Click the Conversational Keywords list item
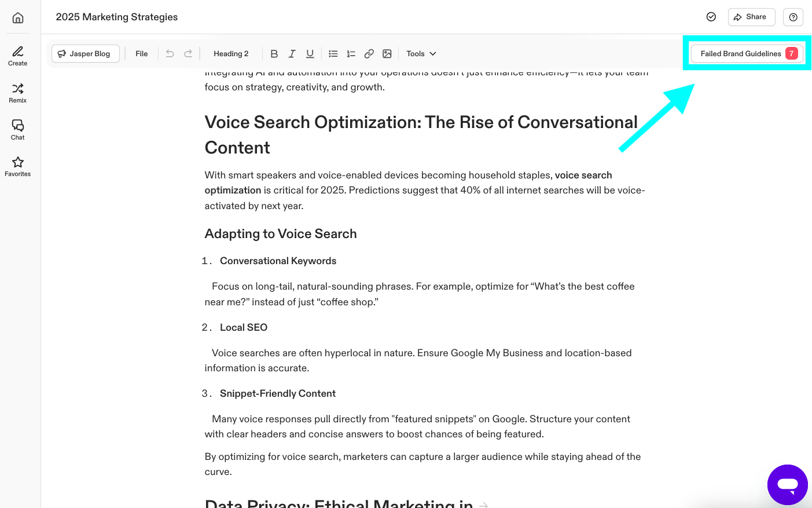 278,261
